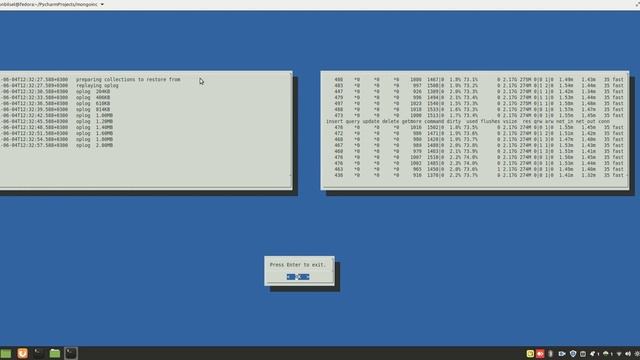Image resolution: width=640 pixels, height=360 pixels.
Task: Click the OK button in the exit dialog
Action: [298, 277]
